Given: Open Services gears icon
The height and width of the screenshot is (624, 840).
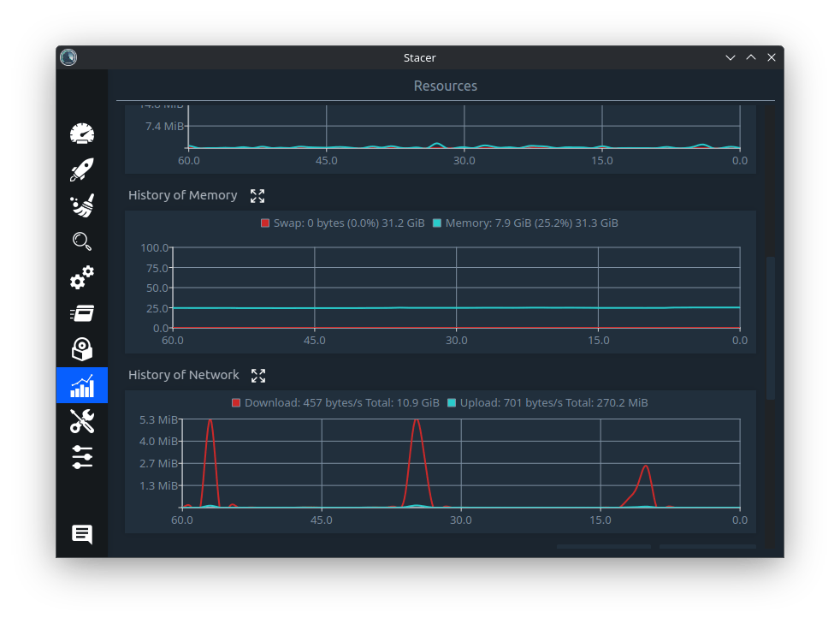Looking at the screenshot, I should pos(82,277).
